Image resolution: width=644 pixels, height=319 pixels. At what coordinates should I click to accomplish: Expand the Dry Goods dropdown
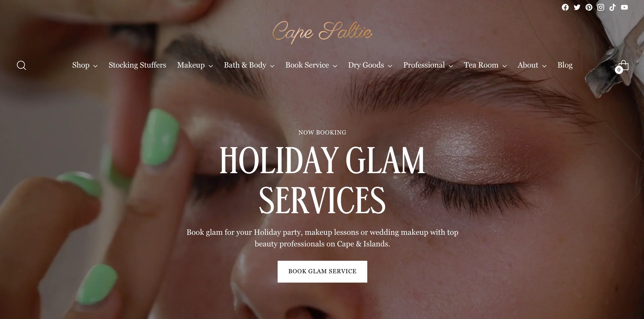tap(370, 65)
